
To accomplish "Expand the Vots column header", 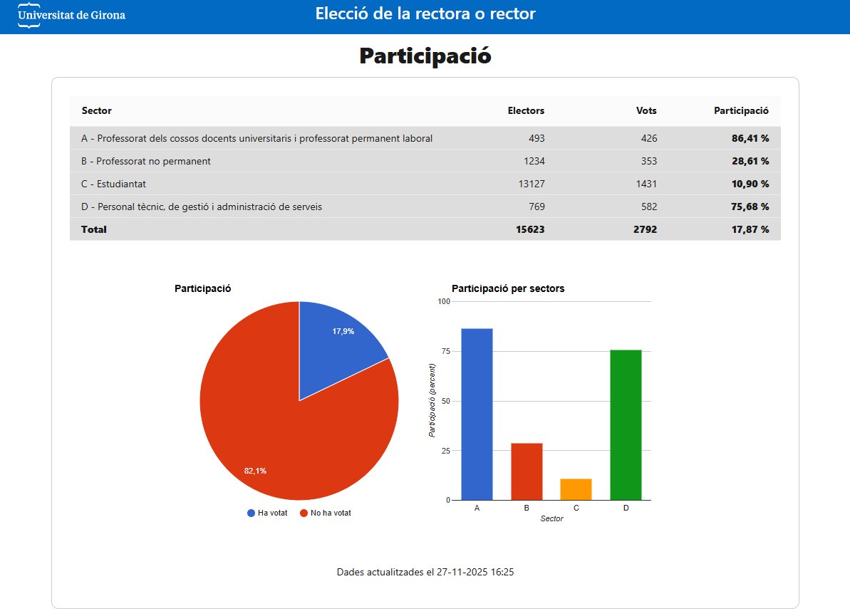I will click(647, 110).
